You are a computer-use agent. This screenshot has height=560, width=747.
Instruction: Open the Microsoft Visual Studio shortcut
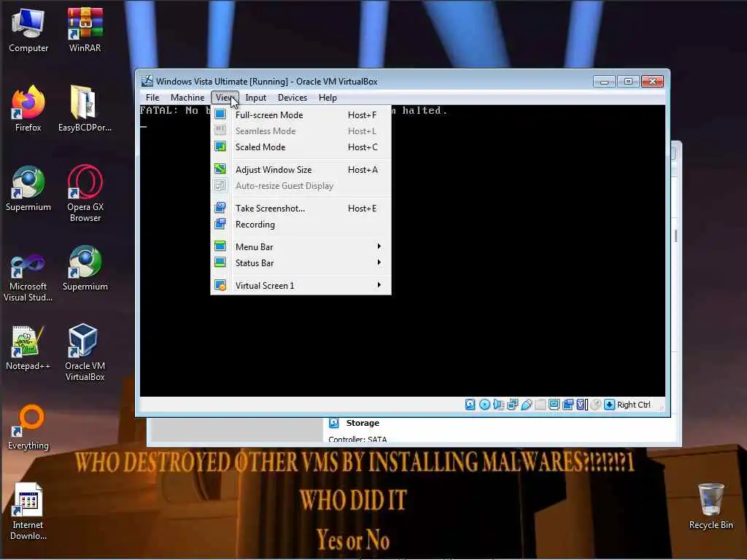pyautogui.click(x=28, y=277)
